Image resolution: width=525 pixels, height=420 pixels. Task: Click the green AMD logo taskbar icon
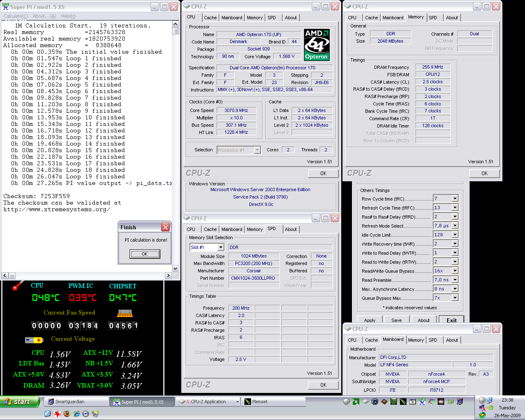356,402
